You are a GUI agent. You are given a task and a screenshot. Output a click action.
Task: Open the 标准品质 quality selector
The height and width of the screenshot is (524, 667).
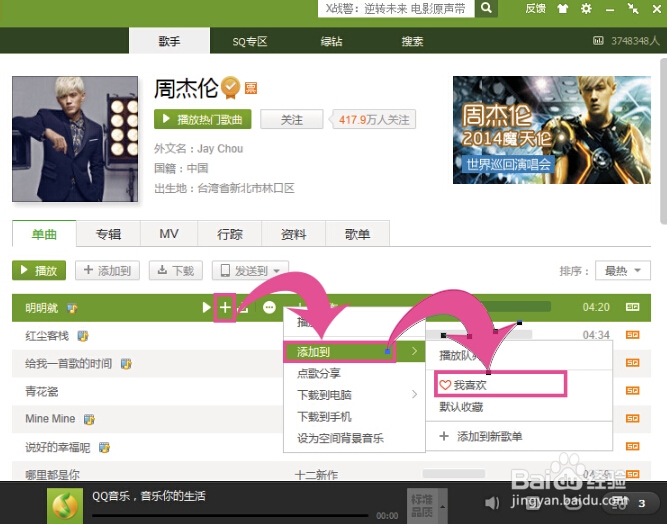427,506
